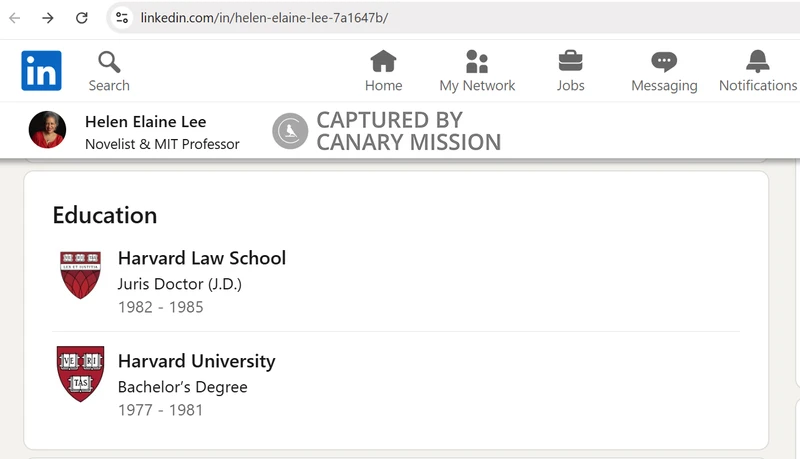The height and width of the screenshot is (459, 800).
Task: Click browser back arrow button
Action: pos(15,18)
